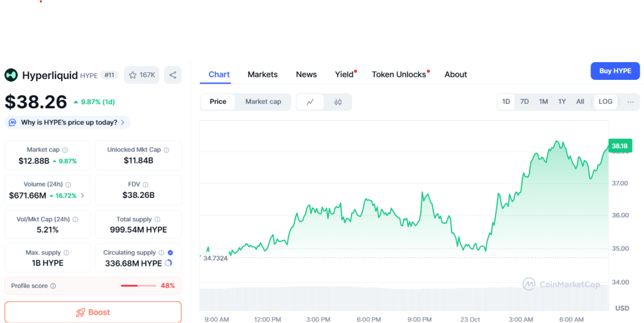Select the line chart view icon
Viewport: 644px width, 323px height.
(x=310, y=102)
